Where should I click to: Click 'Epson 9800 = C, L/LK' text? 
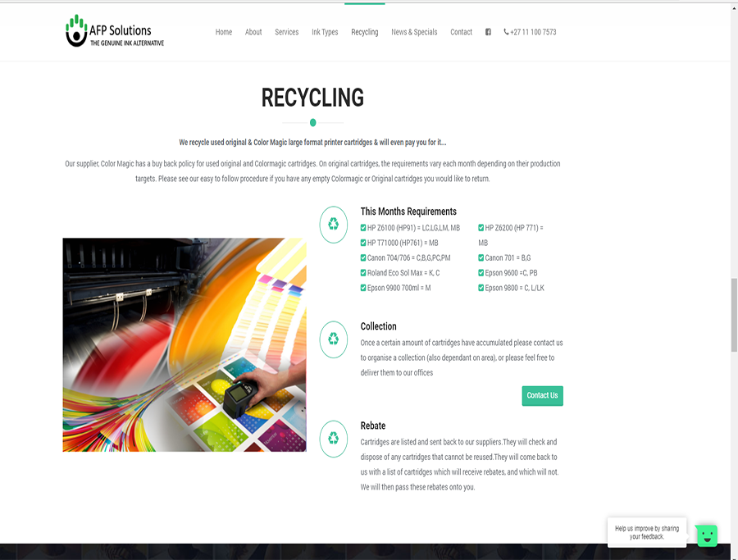514,288
